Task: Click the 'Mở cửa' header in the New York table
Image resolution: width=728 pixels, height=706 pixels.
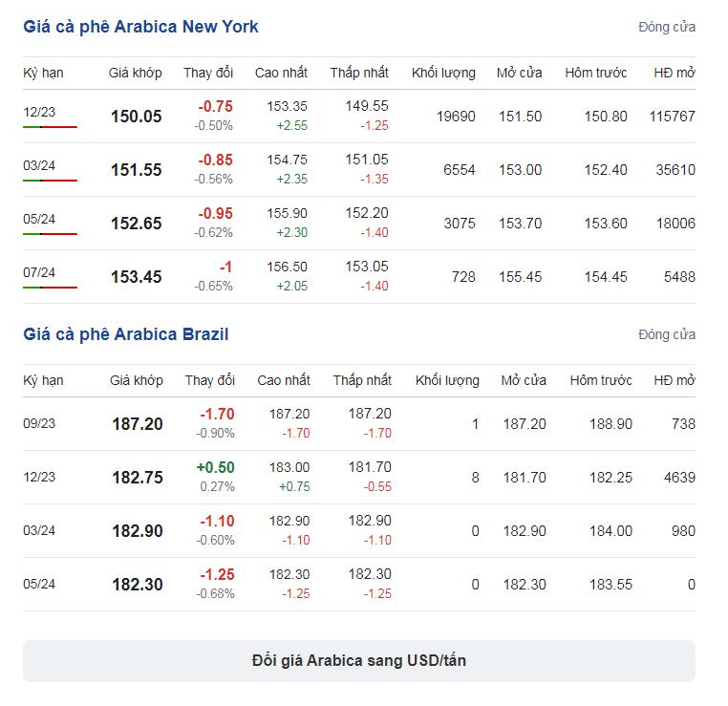Action: (x=519, y=73)
